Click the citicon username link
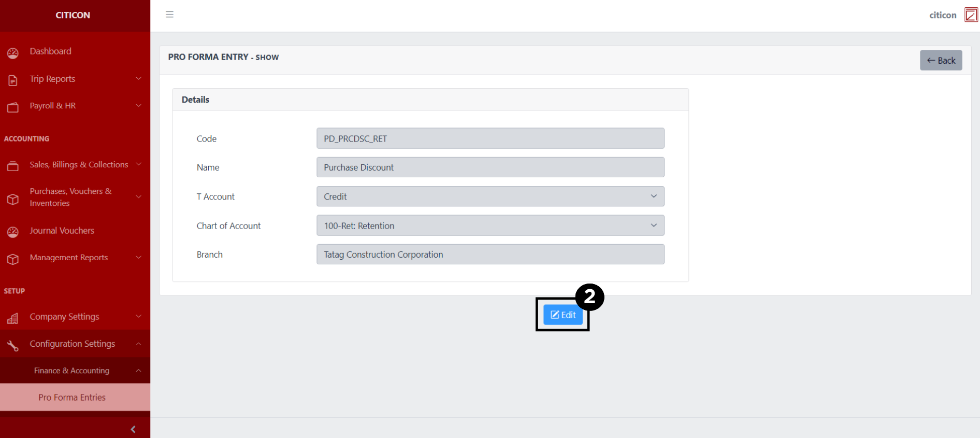980x438 pixels. click(x=943, y=15)
